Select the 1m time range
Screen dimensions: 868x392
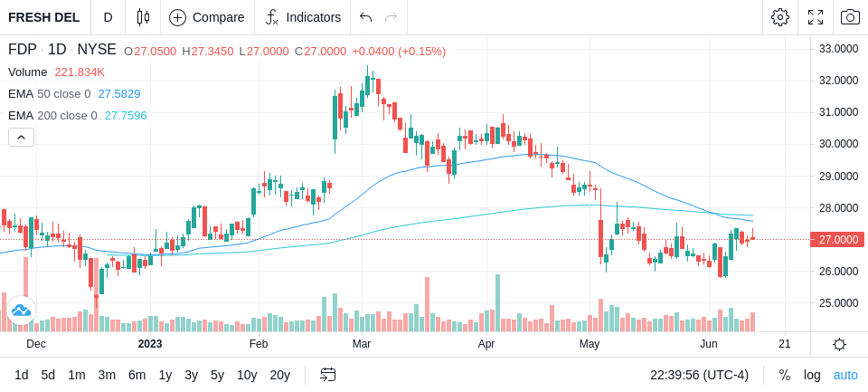point(76,376)
